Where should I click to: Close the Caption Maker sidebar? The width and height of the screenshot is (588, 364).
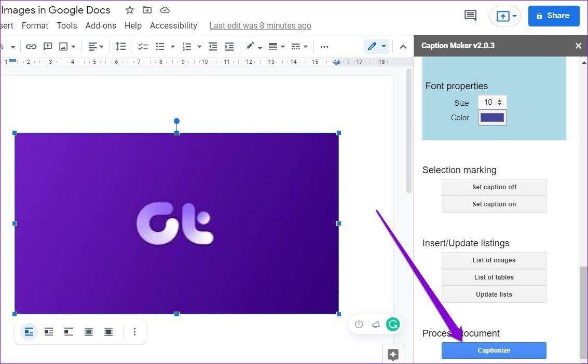[578, 46]
